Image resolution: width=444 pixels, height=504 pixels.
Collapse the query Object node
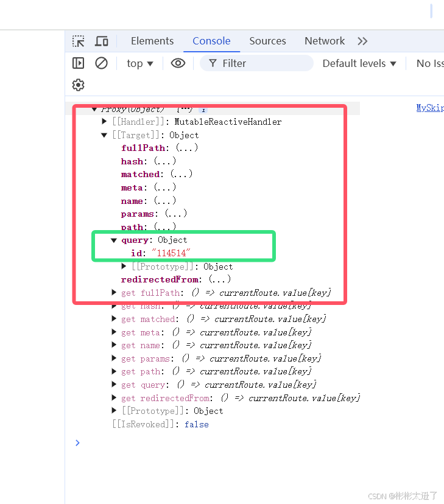coord(113,240)
